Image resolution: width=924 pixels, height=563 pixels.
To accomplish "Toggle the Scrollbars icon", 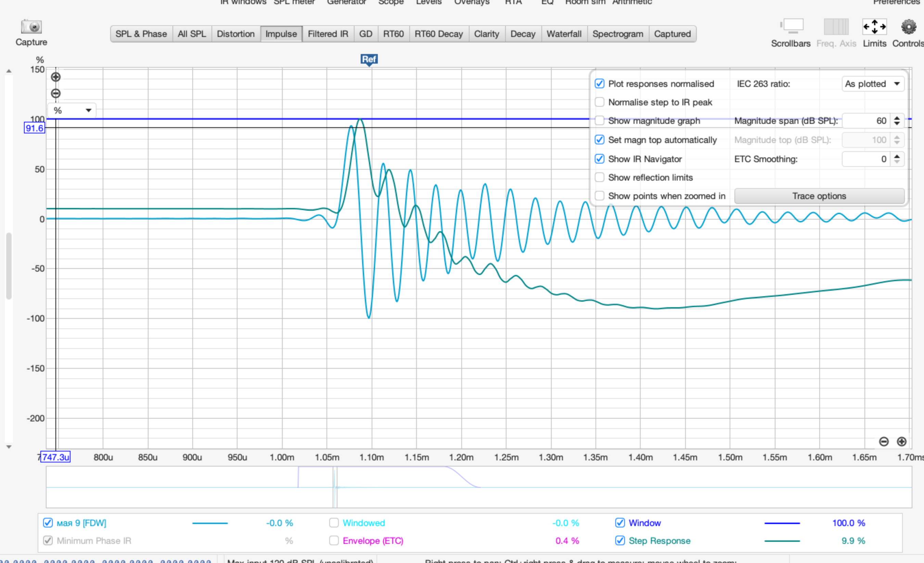I will (793, 26).
